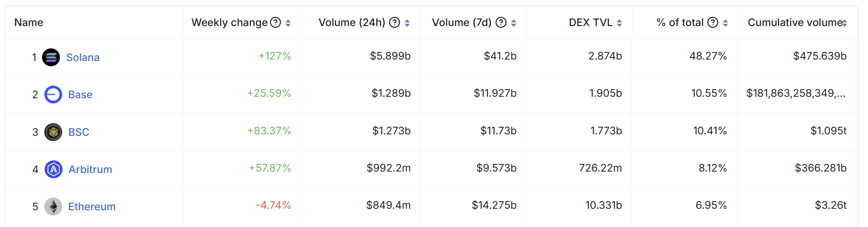Sort by Cumulative volume arrows
This screenshot has width=868, height=227.
point(845,23)
